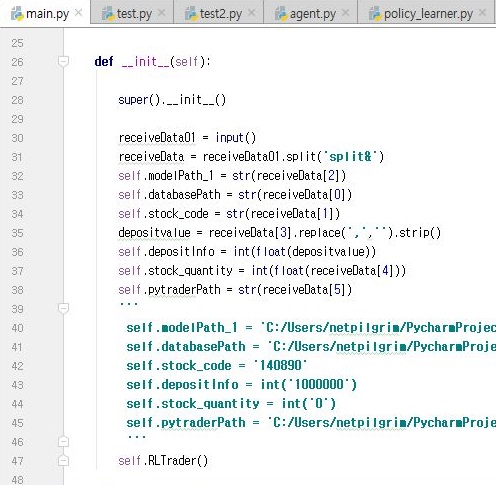Click line number 42 in the gutter

(17, 366)
